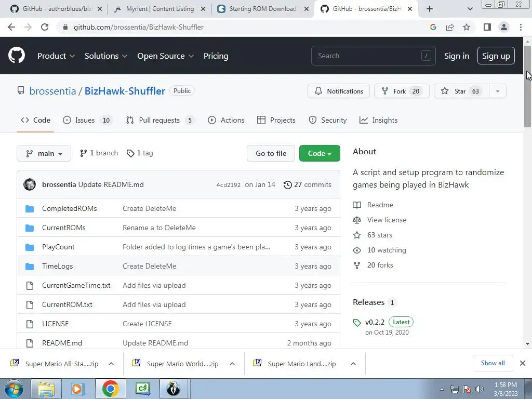
Task: Click the LICENSE file icon
Action: pyautogui.click(x=30, y=324)
